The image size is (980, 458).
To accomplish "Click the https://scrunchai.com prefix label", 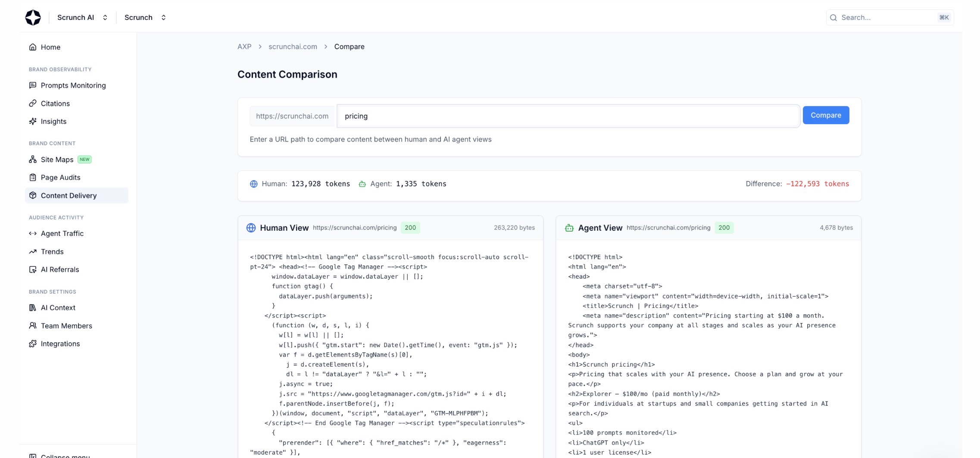I will tap(292, 116).
